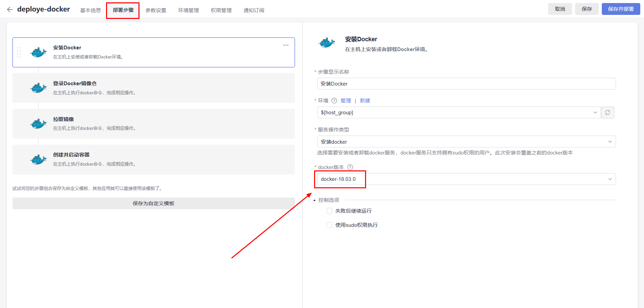Select the 登录Docker镜像仓 step card

pos(153,88)
